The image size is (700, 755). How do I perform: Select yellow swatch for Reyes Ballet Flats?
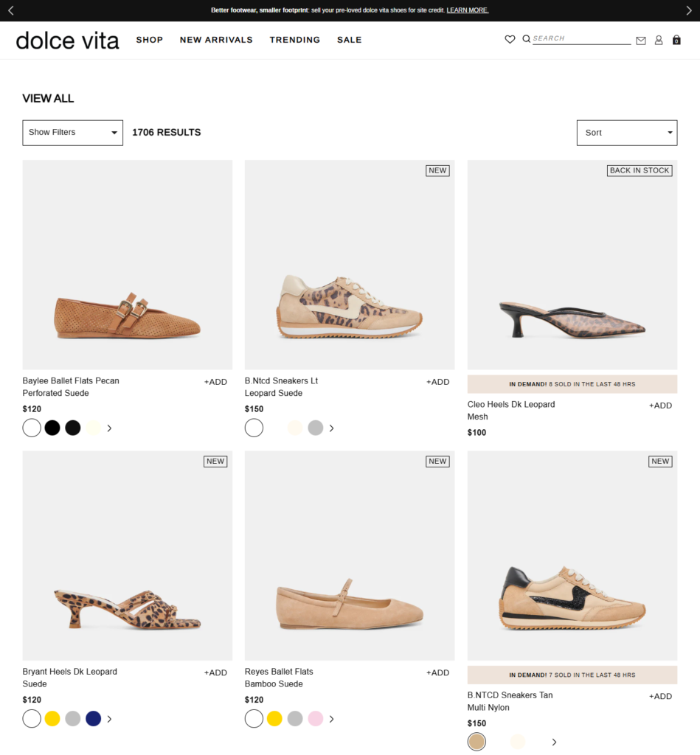(x=274, y=719)
